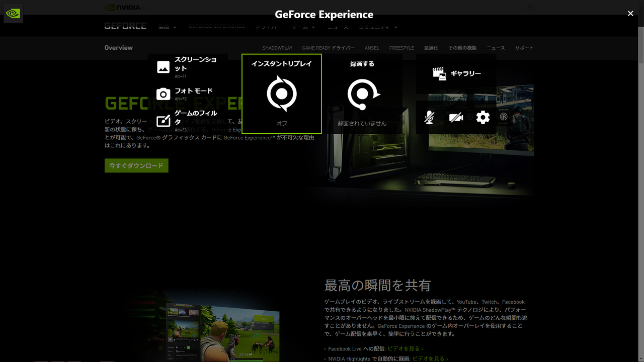Click the YouTube link in the sharing paragraph
The height and width of the screenshot is (362, 644).
point(466,302)
